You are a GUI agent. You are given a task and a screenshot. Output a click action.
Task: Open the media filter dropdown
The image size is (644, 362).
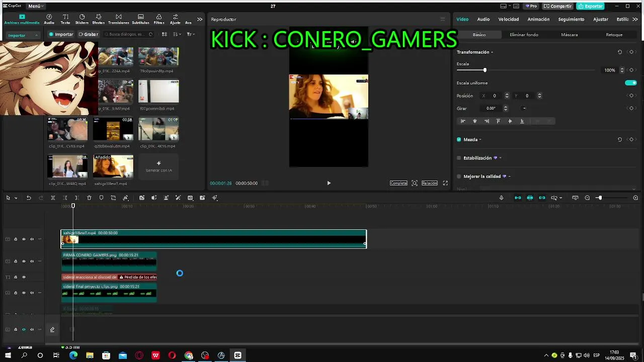point(191,34)
